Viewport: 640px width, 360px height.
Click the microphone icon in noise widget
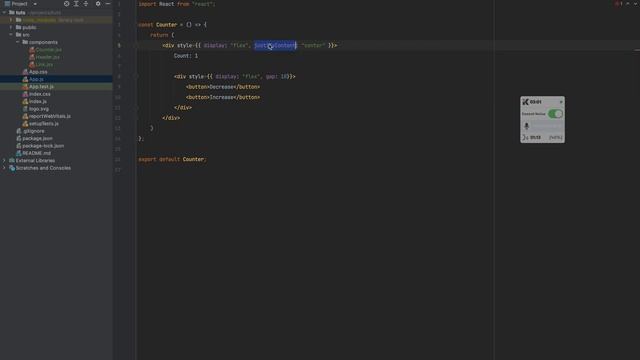[527, 126]
